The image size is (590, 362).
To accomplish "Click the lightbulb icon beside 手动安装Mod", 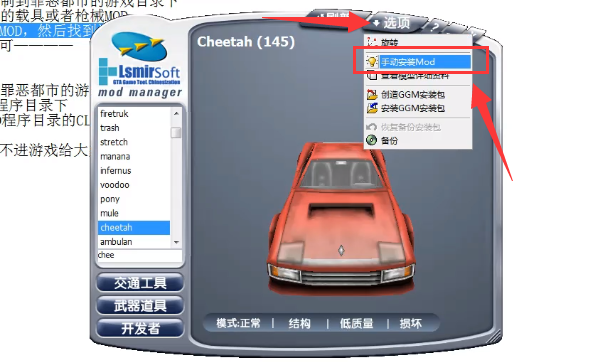I will (x=372, y=62).
